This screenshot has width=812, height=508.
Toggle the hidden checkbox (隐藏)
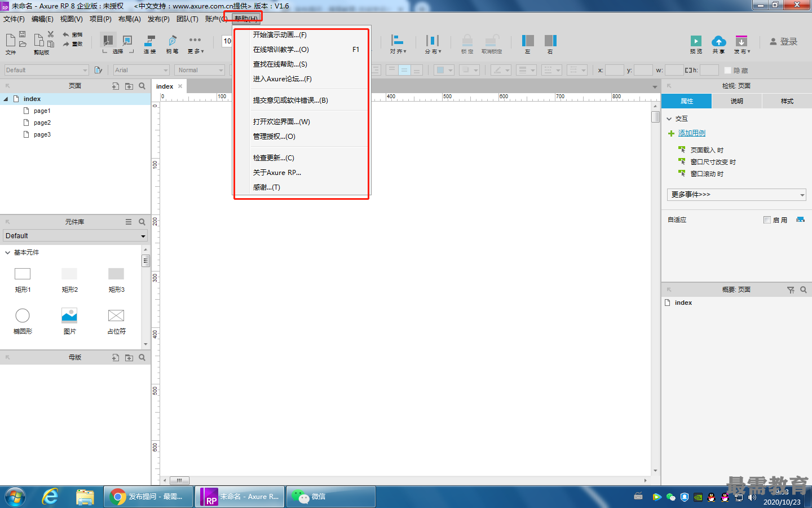(727, 70)
